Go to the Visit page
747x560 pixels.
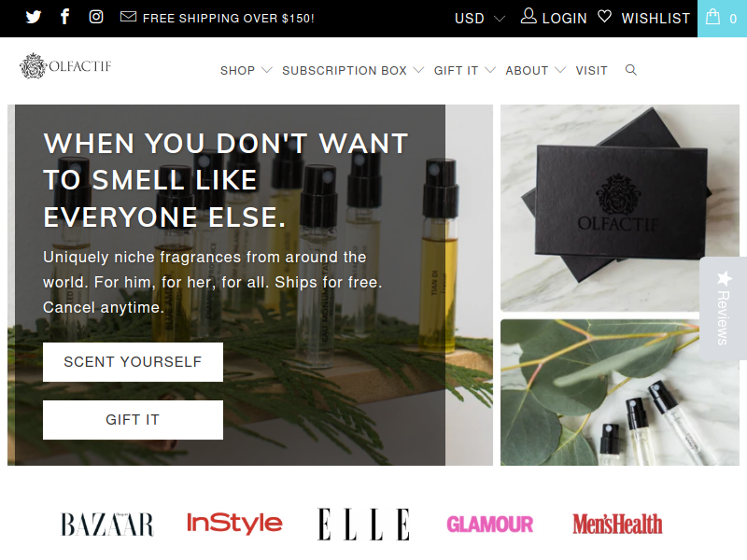tap(591, 71)
